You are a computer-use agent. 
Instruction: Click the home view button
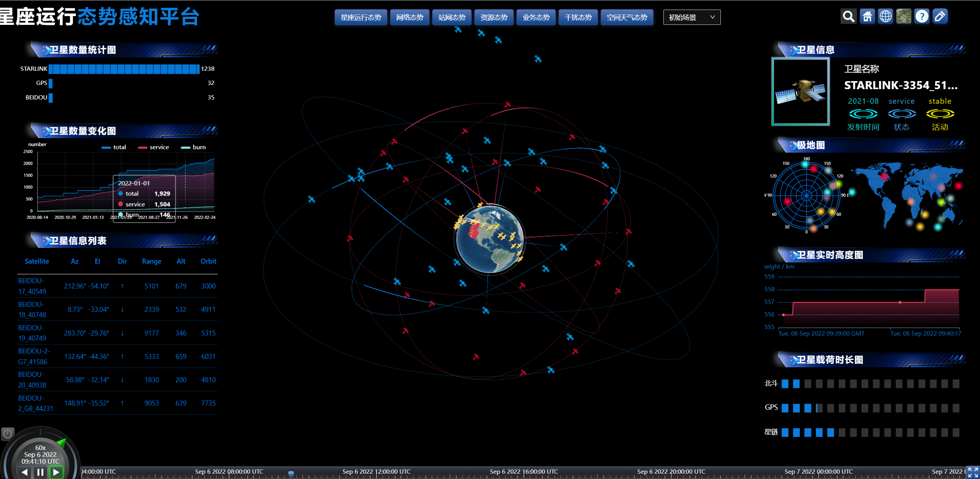pos(867,16)
